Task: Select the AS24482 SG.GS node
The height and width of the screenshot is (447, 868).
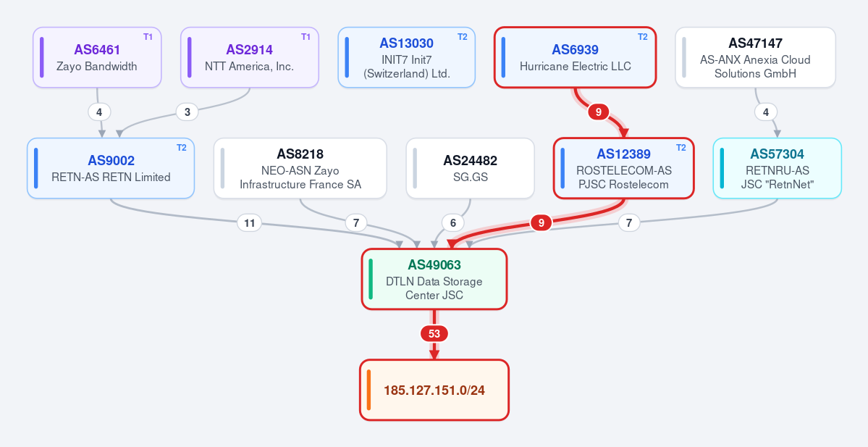Action: click(470, 168)
